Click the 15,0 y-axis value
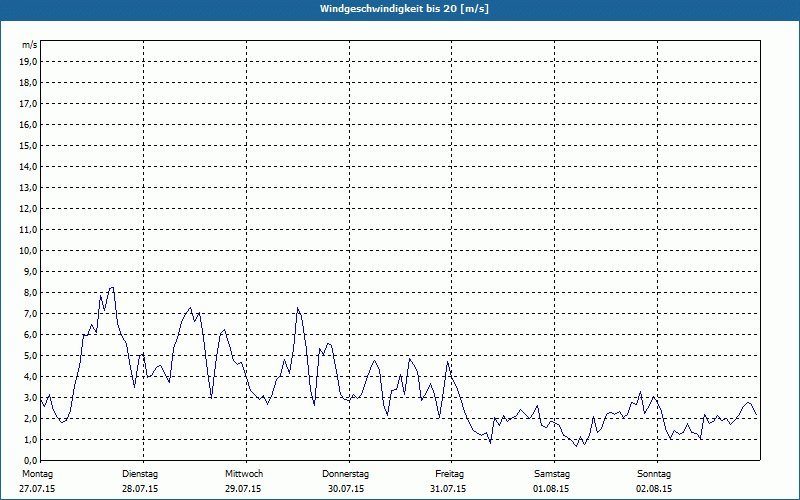 point(28,145)
